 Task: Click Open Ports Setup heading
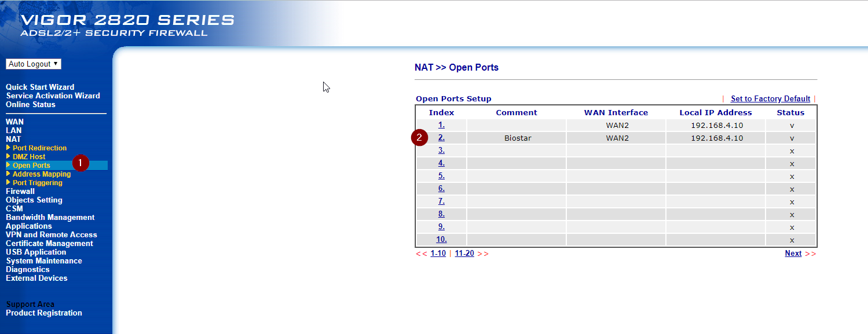(453, 99)
